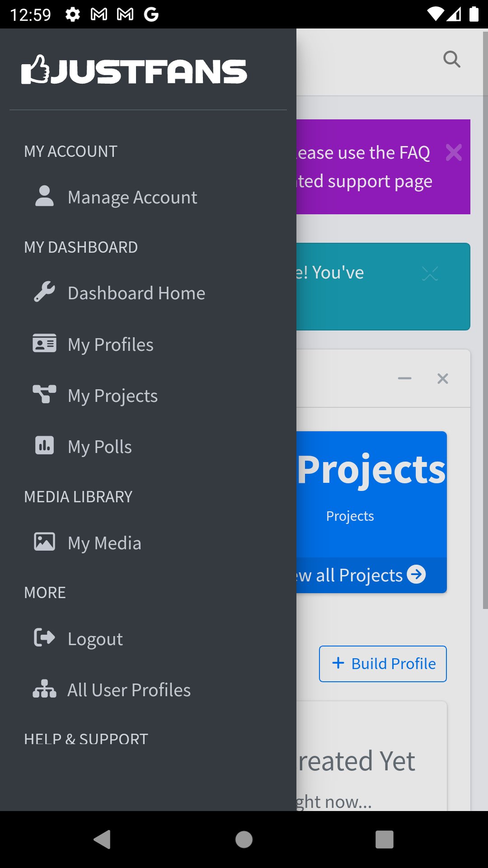Click the page's vertical scrollbar
488x868 pixels.
tap(485, 316)
